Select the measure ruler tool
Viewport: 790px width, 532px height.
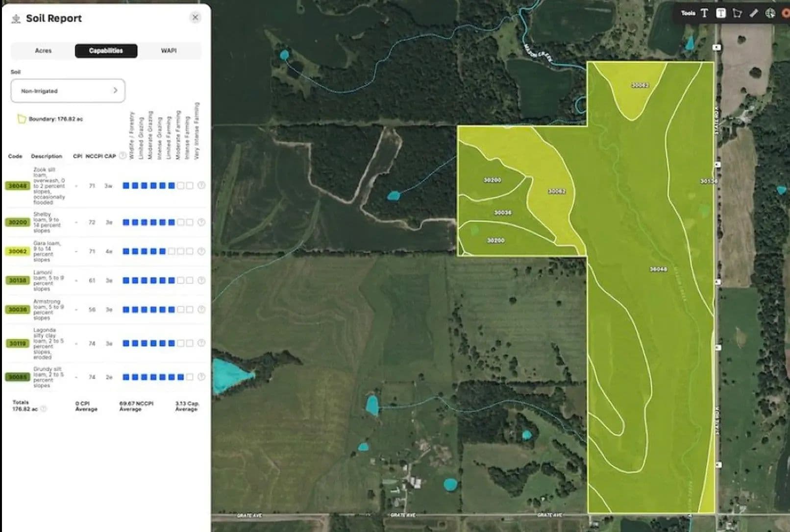[754, 13]
